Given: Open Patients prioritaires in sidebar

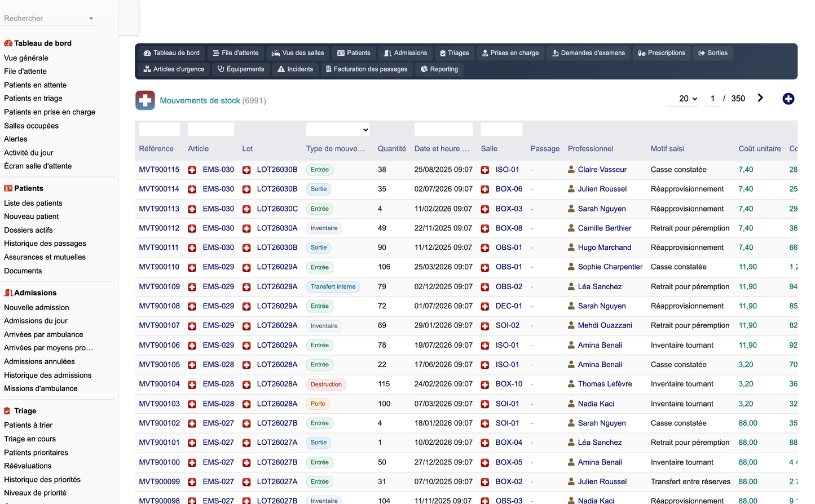Looking at the screenshot, I should 36,452.
